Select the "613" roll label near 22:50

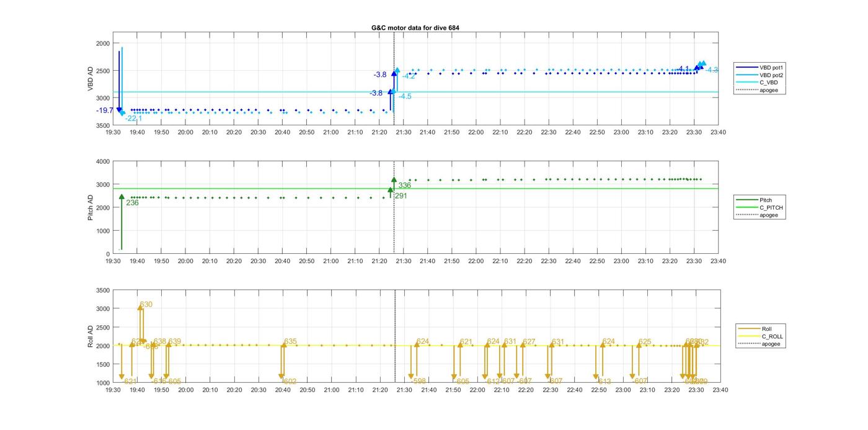click(604, 382)
